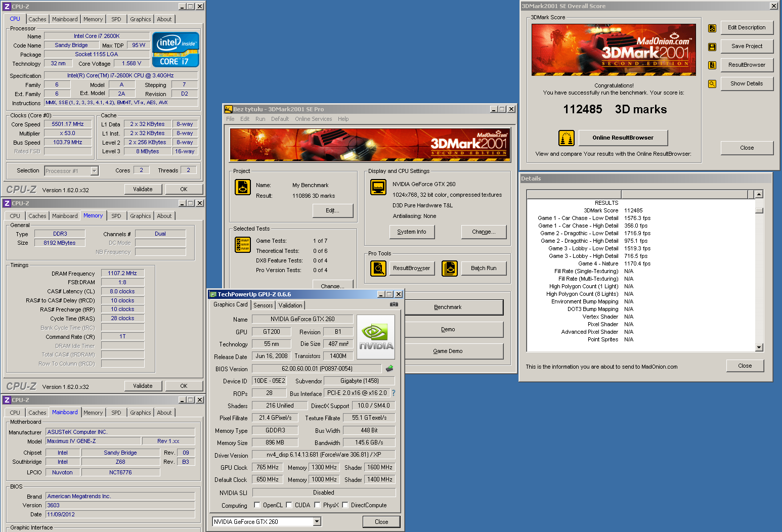Open the GPU selection dropdown in GPU-Z
Image resolution: width=782 pixels, height=532 pixels.
pos(317,521)
